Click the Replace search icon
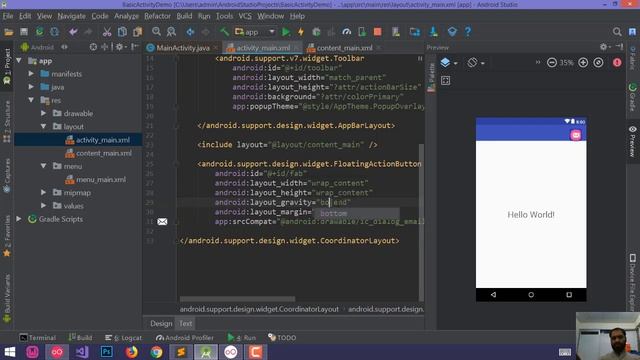Image resolution: width=640 pixels, height=360 pixels. 171,32
